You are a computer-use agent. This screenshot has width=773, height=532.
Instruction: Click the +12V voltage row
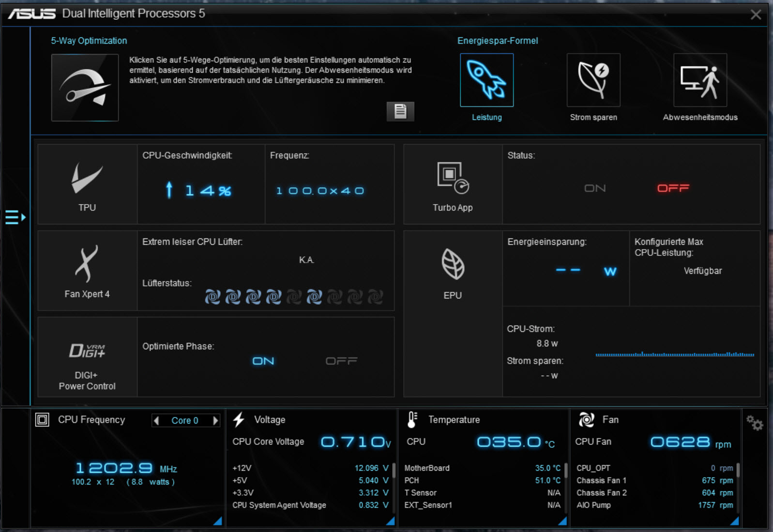coord(311,468)
